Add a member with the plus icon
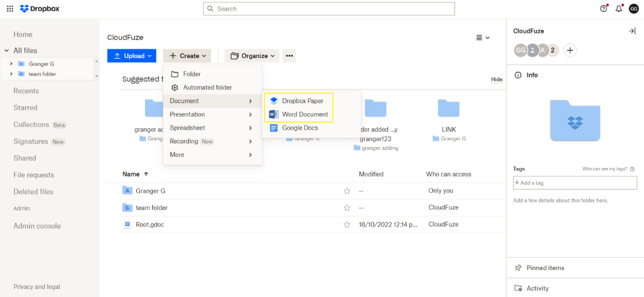This screenshot has width=644, height=297. click(570, 50)
